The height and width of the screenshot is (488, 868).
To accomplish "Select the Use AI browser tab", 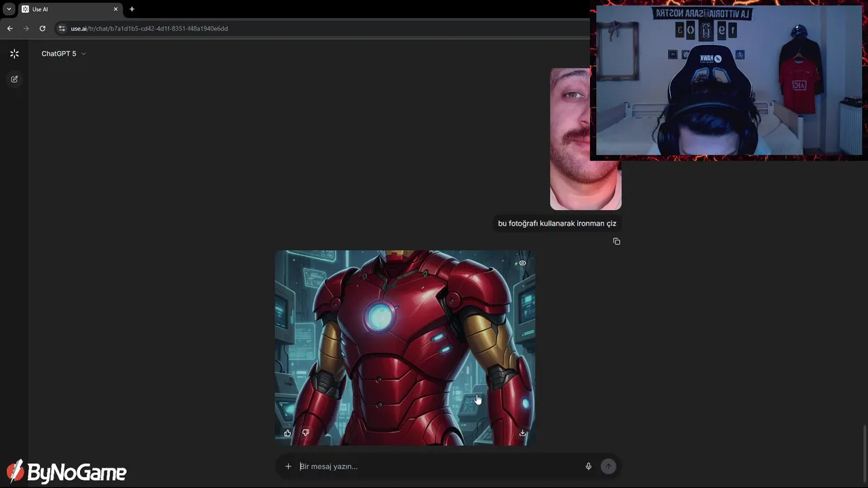I will click(69, 9).
